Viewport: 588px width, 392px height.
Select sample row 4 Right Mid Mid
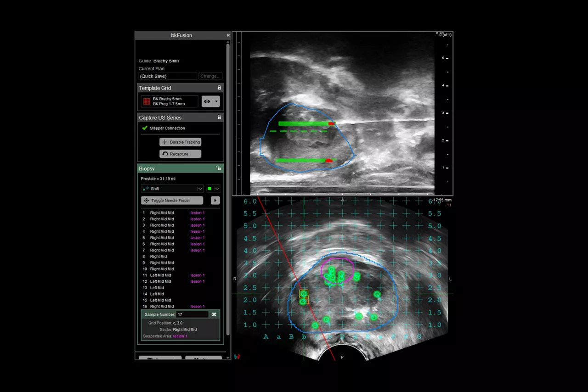tap(180, 232)
